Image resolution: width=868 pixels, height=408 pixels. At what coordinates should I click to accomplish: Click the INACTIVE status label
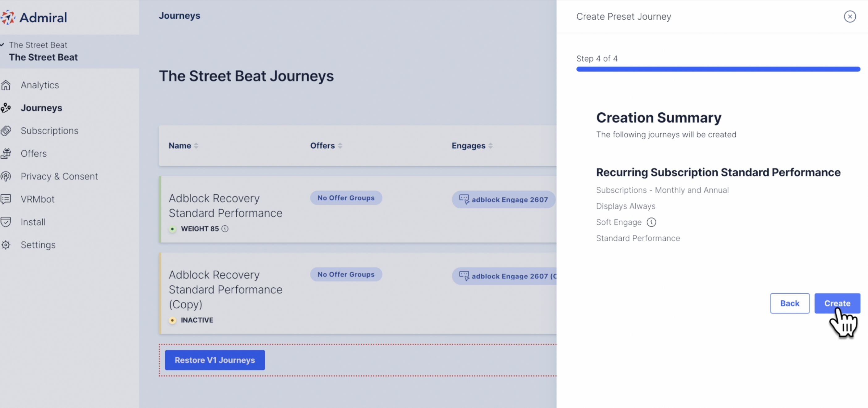coord(197,320)
